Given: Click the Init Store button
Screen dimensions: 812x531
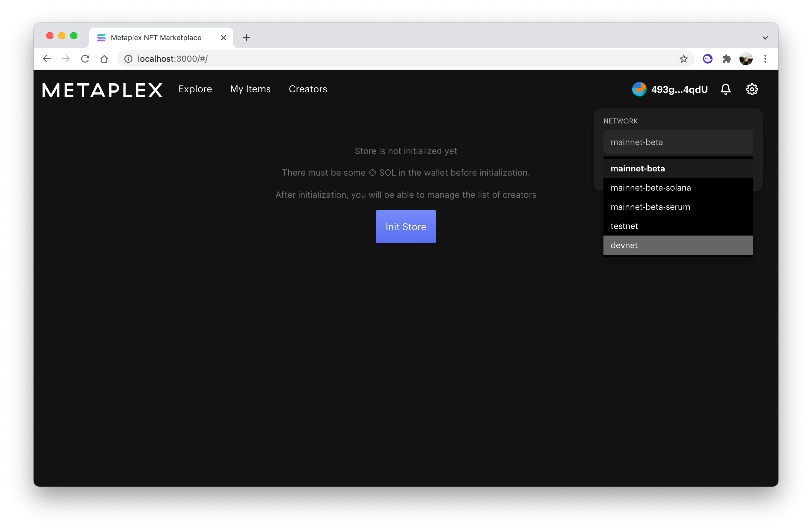Looking at the screenshot, I should tap(406, 226).
